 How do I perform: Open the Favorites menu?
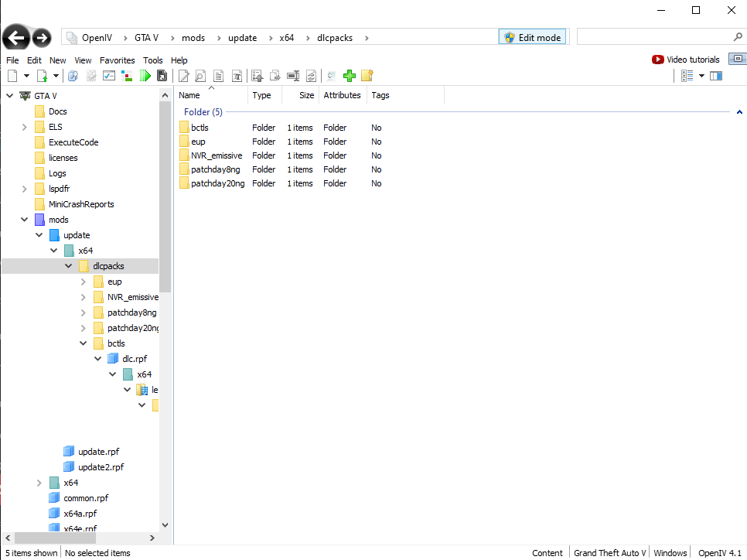tap(118, 60)
